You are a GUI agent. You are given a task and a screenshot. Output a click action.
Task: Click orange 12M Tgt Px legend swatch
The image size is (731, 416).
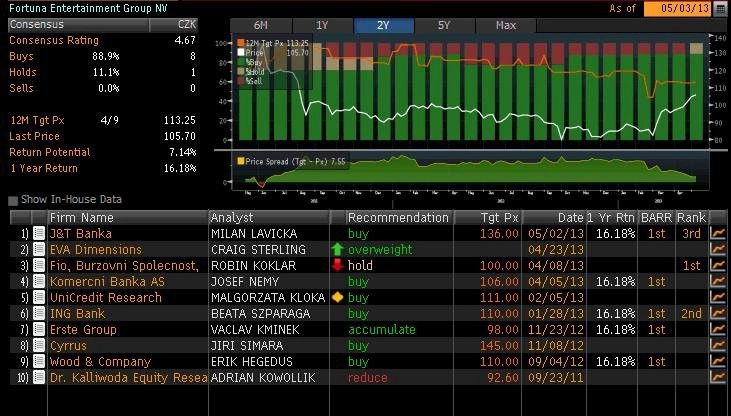pyautogui.click(x=241, y=43)
